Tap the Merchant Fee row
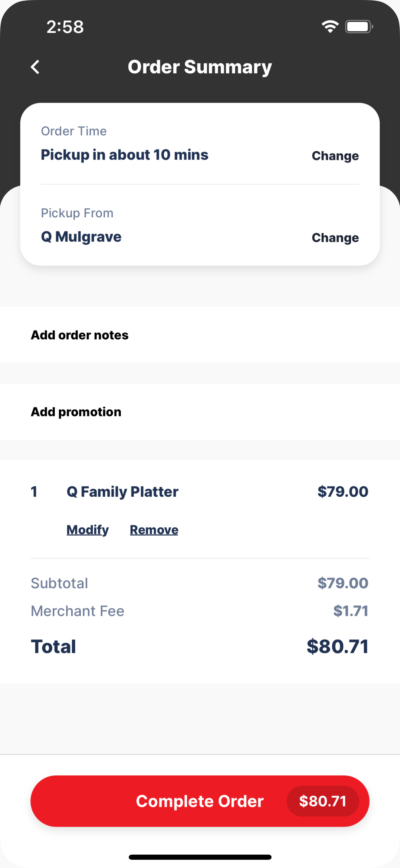Image resolution: width=400 pixels, height=868 pixels. [x=200, y=611]
